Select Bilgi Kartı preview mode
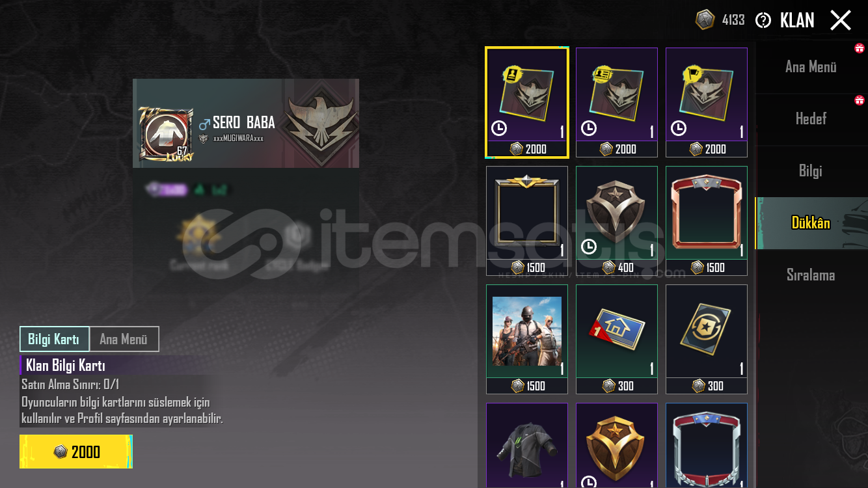The image size is (868, 488). coord(54,339)
